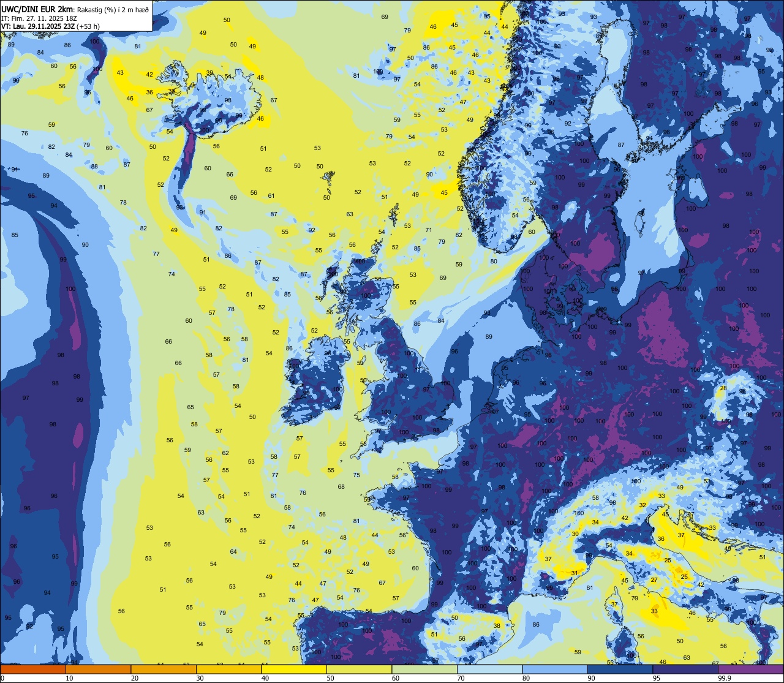Click the 80–90 % medium blue legend swatch

(x=555, y=670)
